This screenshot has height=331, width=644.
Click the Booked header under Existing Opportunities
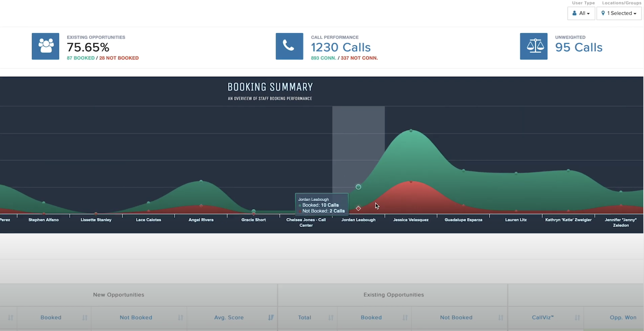tap(371, 317)
